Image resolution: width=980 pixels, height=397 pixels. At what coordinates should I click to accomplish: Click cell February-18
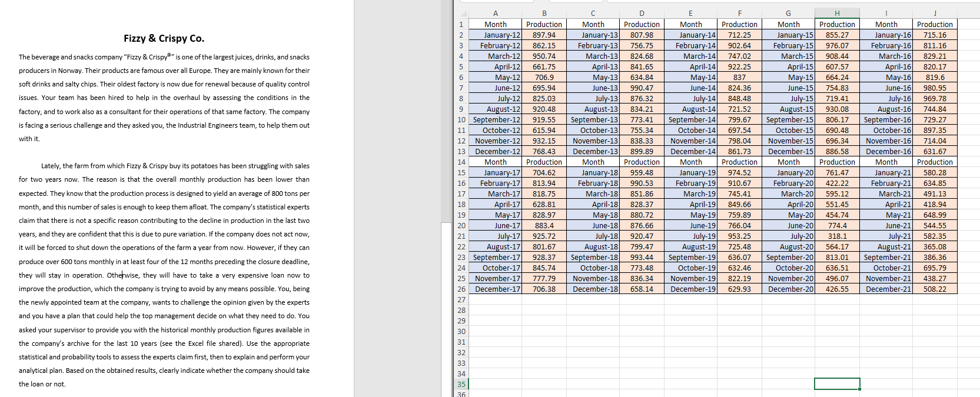point(593,183)
